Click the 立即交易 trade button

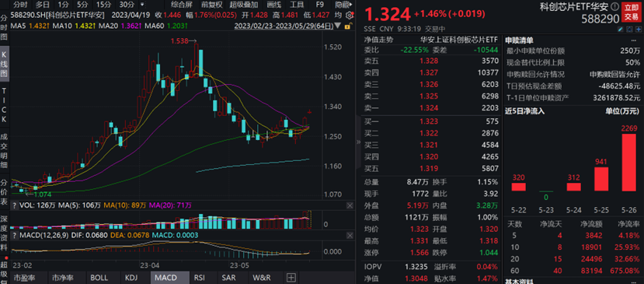pyautogui.click(x=632, y=12)
